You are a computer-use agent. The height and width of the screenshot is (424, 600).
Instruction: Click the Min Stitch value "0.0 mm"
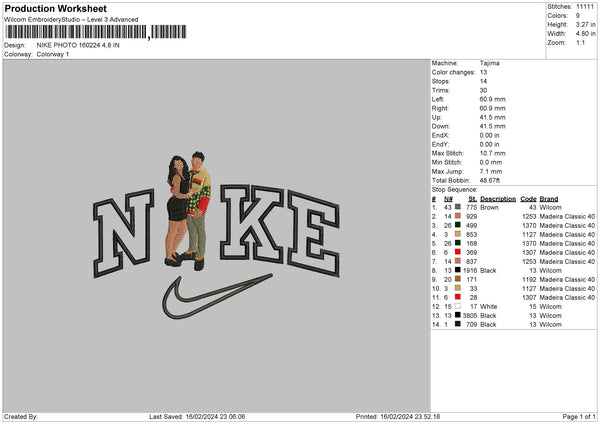[x=491, y=162]
